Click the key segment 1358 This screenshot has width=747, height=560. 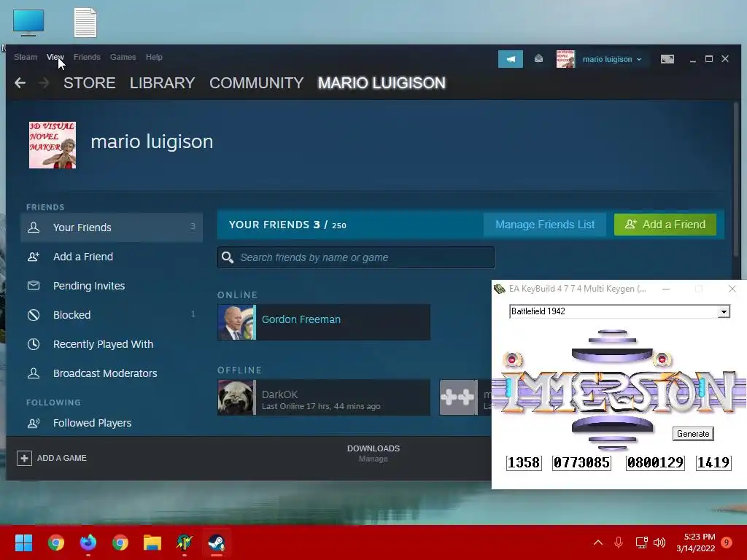[524, 462]
